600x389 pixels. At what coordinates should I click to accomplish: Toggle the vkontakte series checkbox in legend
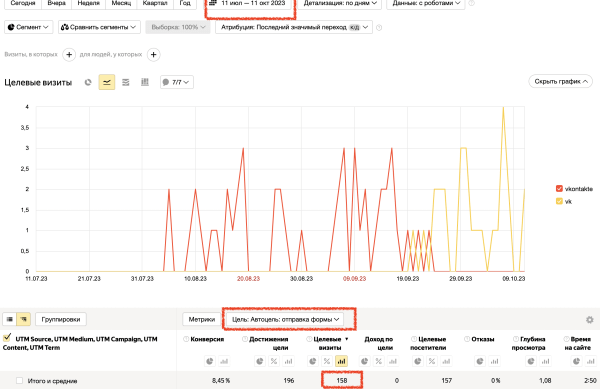click(559, 189)
